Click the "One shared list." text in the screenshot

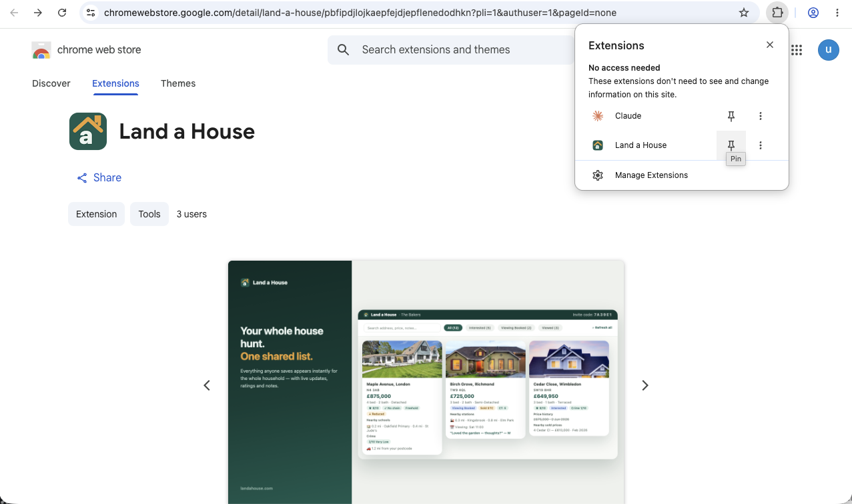tap(276, 357)
